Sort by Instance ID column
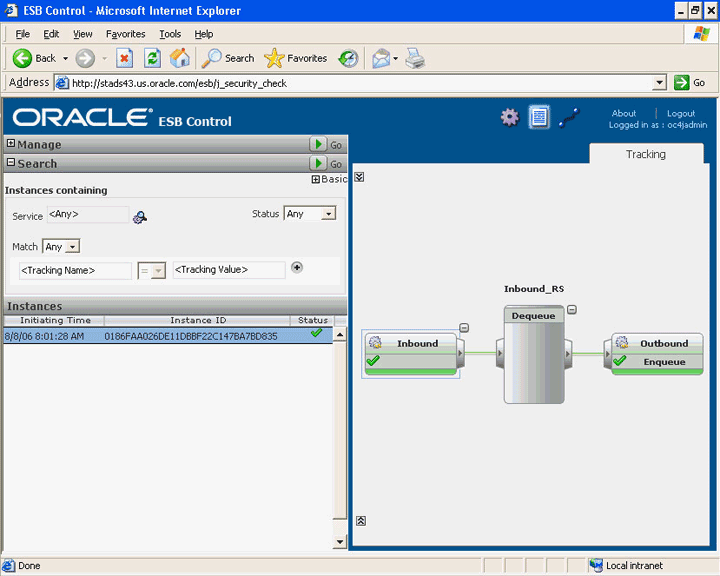The height and width of the screenshot is (576, 720). (198, 320)
